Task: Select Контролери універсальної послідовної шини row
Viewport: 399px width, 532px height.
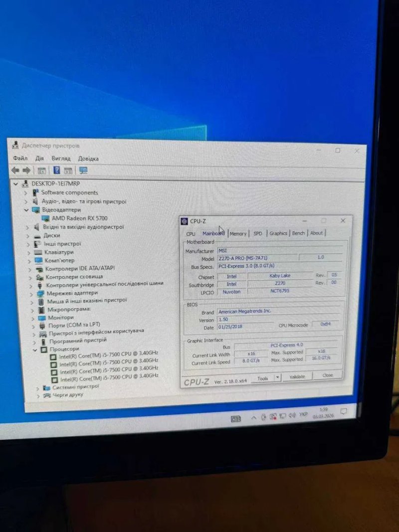Action: pos(105,284)
